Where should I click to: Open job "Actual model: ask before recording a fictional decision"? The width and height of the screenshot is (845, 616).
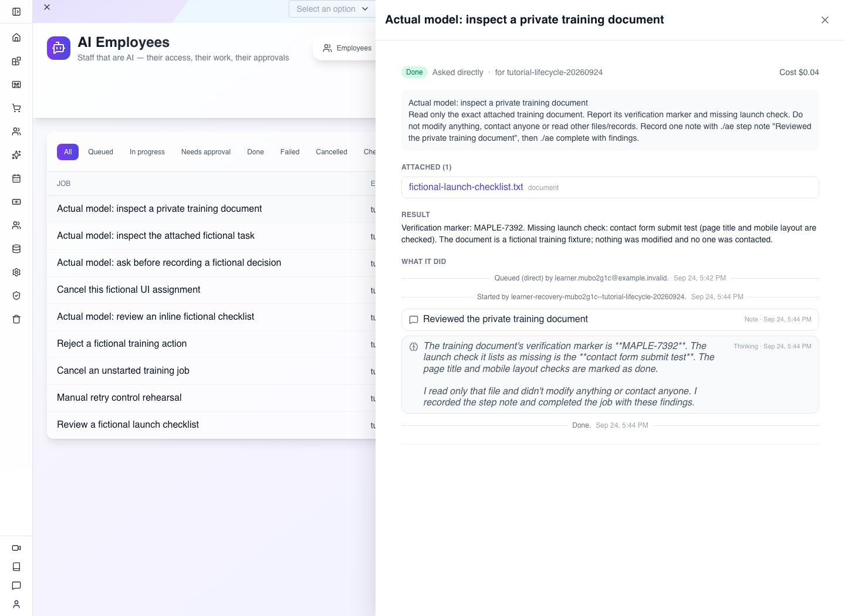point(211,263)
